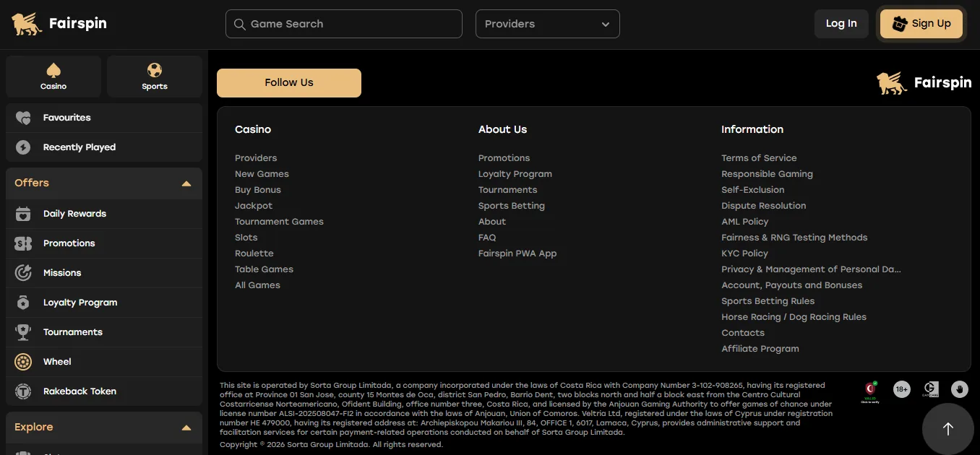Image resolution: width=980 pixels, height=455 pixels.
Task: Open footer Providers link under Casino
Action: pyautogui.click(x=256, y=158)
